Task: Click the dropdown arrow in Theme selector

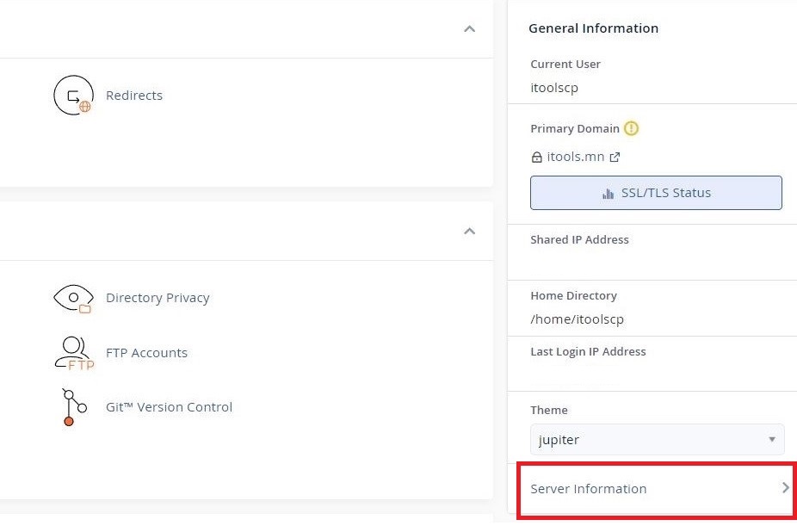Action: click(x=771, y=439)
